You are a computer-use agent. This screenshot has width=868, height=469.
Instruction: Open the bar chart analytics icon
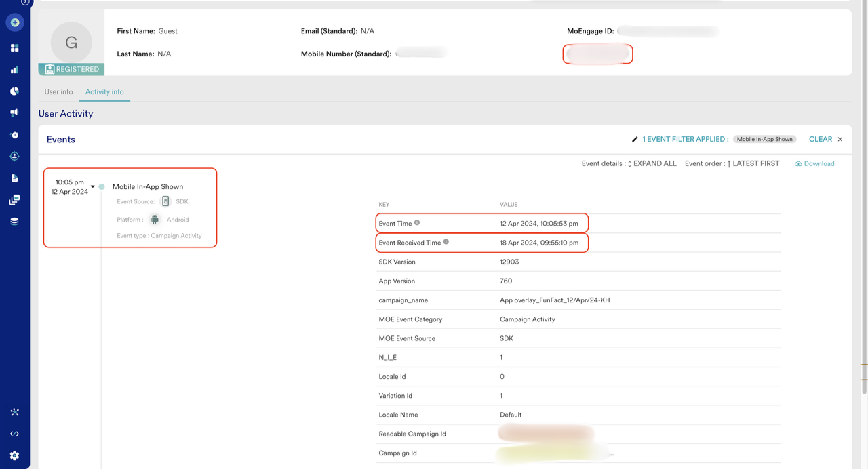[x=15, y=70]
